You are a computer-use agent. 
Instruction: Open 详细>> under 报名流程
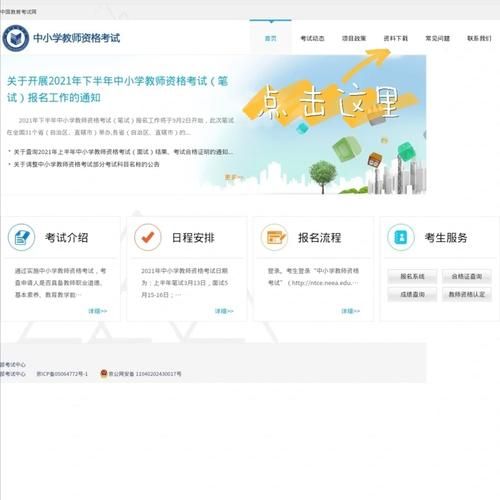click(x=351, y=311)
